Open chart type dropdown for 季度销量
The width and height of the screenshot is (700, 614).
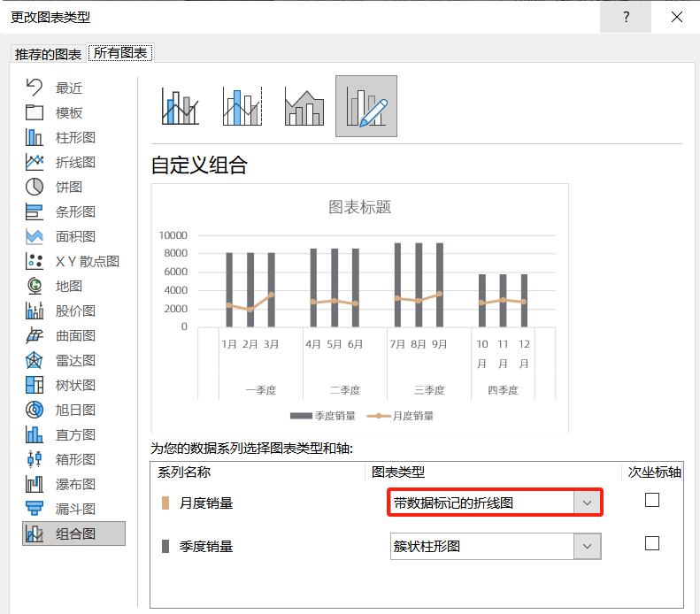click(587, 546)
